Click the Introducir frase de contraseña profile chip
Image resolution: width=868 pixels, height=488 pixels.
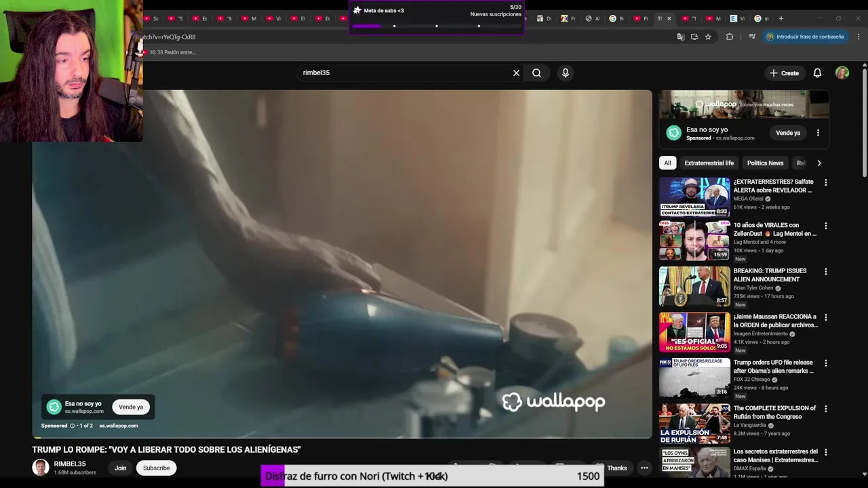tap(805, 37)
